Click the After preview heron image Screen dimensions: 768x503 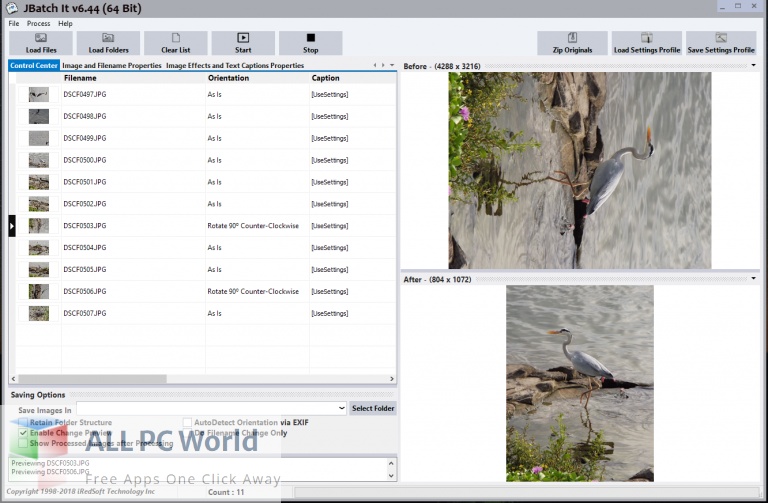click(580, 383)
